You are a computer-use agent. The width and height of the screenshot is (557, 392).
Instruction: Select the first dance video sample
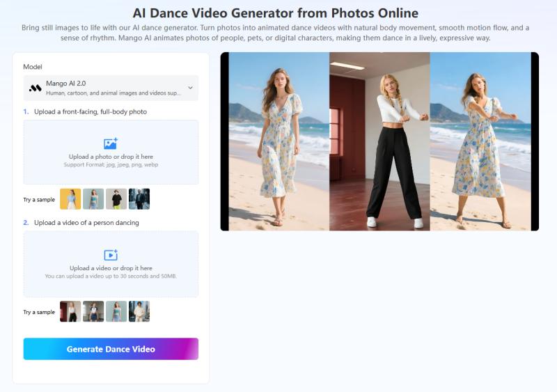click(70, 311)
